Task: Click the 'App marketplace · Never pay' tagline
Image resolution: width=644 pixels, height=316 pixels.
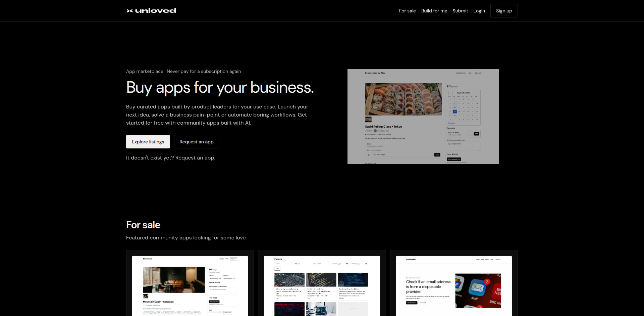Action: point(183,71)
